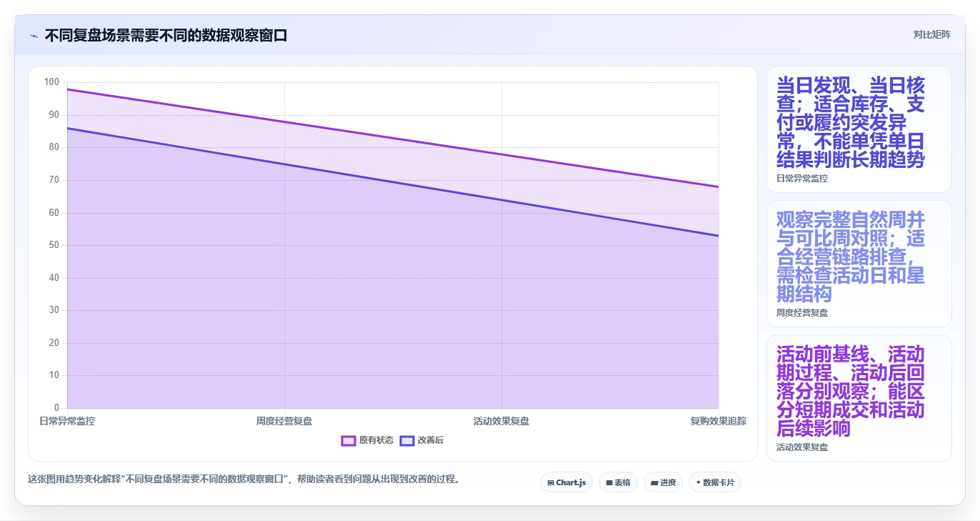980x521 pixels.
Task: Click the 表格 tag button
Action: click(618, 482)
